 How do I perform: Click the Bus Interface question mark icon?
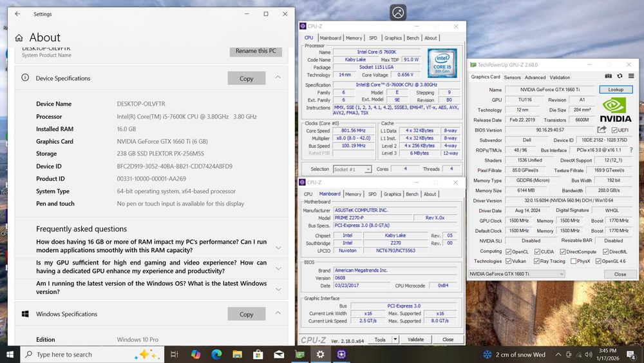click(631, 150)
